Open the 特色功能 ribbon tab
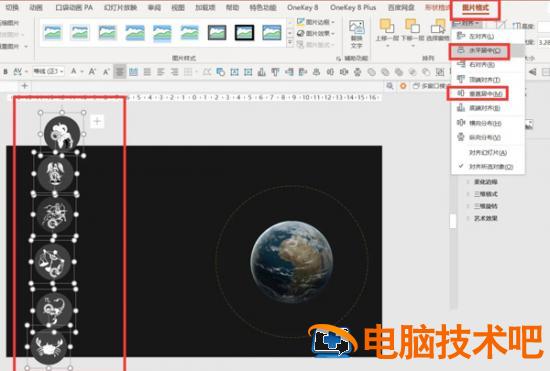 click(x=263, y=7)
